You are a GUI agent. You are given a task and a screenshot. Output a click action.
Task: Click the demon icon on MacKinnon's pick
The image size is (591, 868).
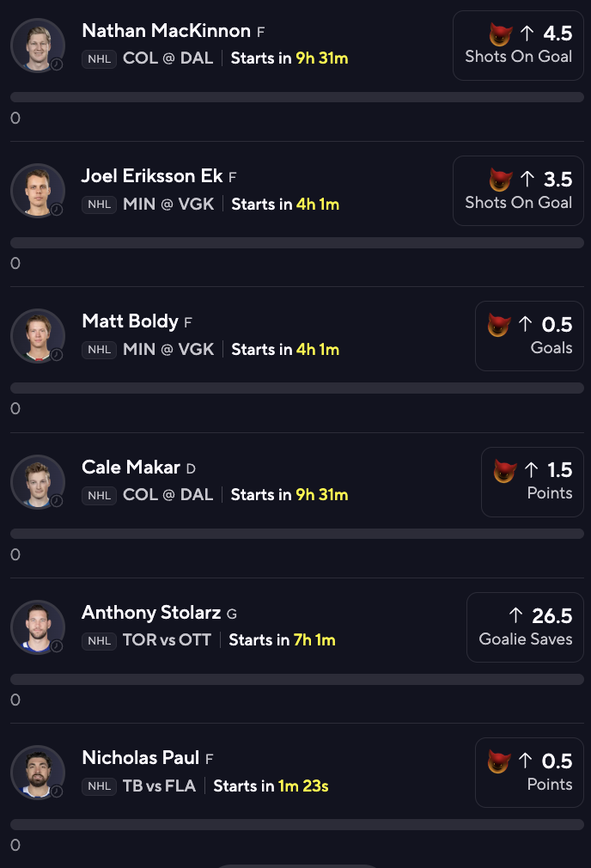point(500,34)
